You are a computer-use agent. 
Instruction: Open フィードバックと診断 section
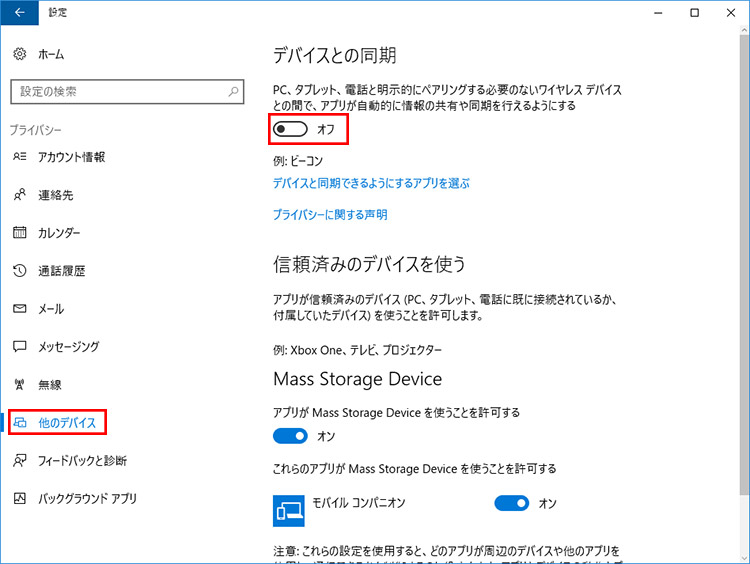point(83,461)
